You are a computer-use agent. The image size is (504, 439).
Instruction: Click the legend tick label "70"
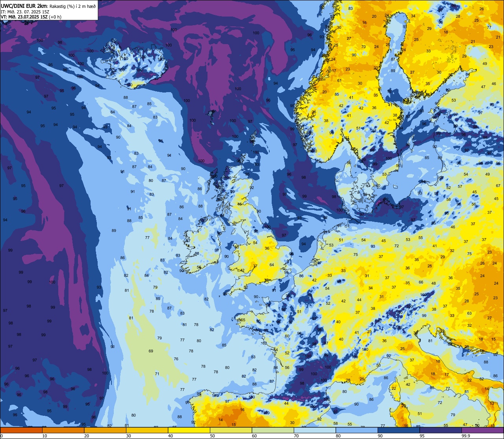296,436
